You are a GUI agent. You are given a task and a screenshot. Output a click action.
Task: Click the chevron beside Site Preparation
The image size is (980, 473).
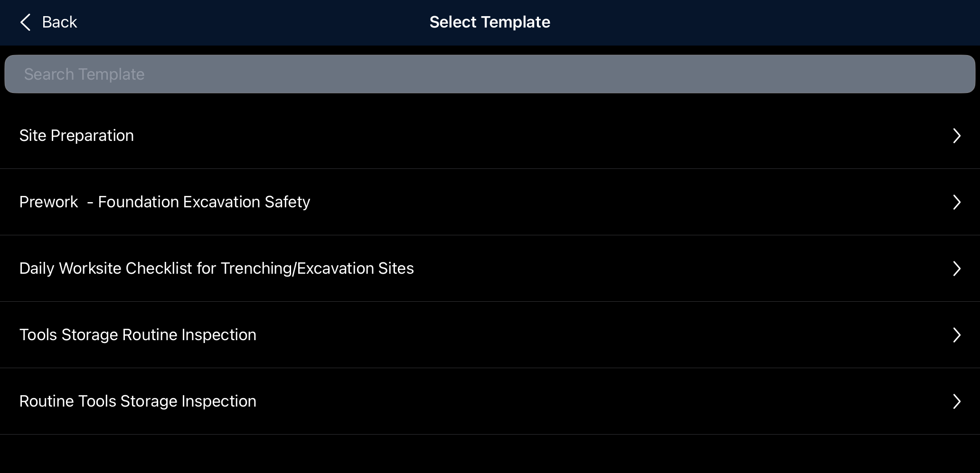957,136
